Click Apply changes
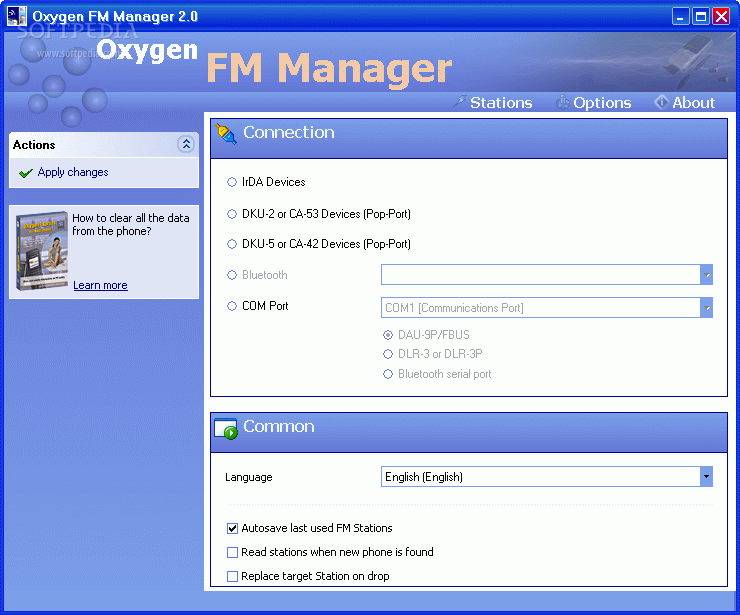Viewport: 740px width, 615px height. click(x=73, y=173)
